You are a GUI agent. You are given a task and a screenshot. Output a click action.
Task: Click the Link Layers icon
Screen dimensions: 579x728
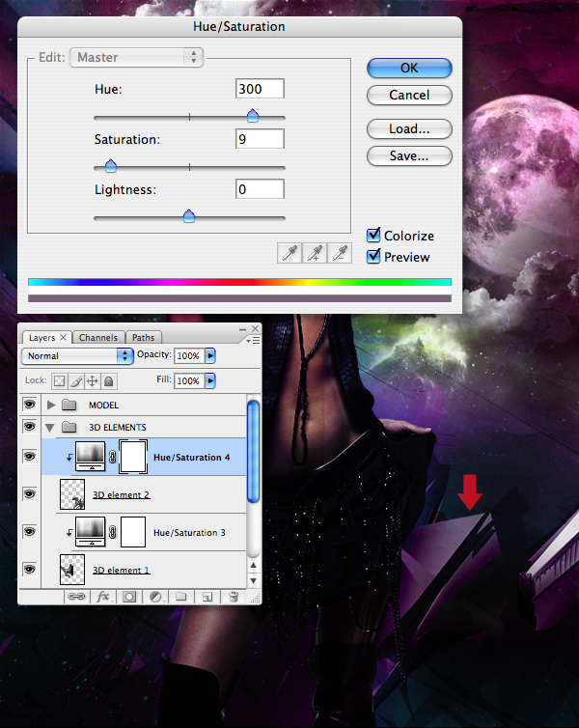click(76, 597)
